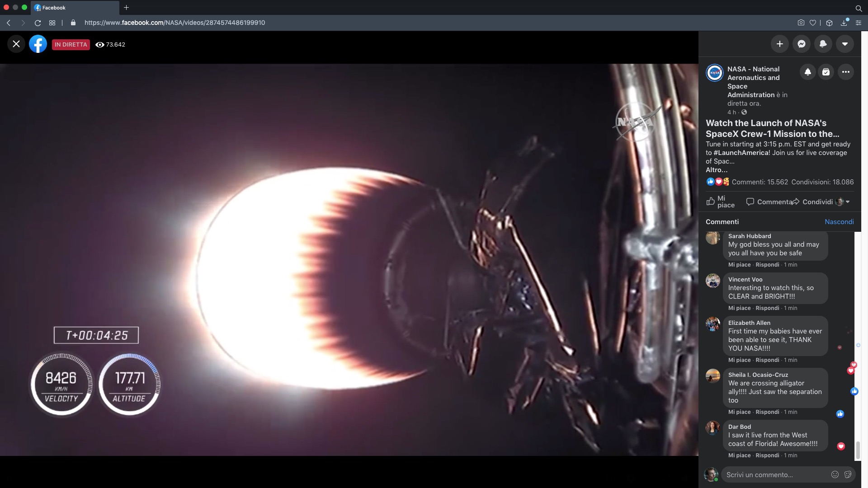Like Sheila I. Ocasio-Cruz's comment

point(739,412)
